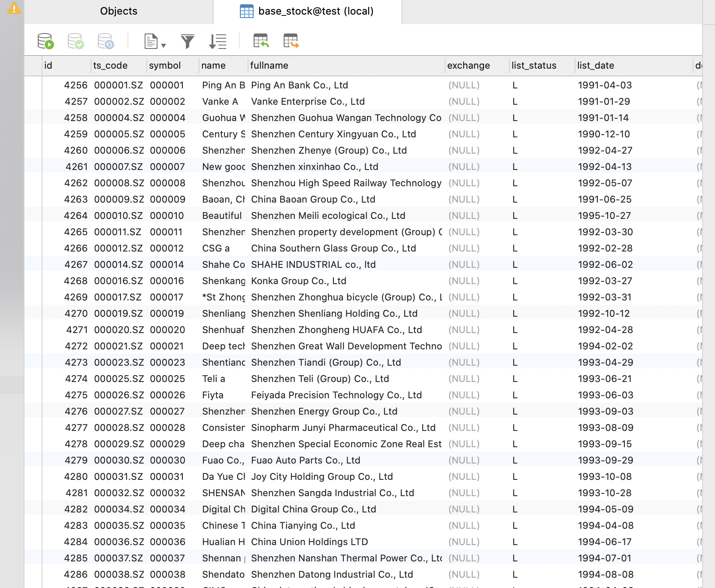Select the list_date cell 1991-01-14

pos(634,118)
